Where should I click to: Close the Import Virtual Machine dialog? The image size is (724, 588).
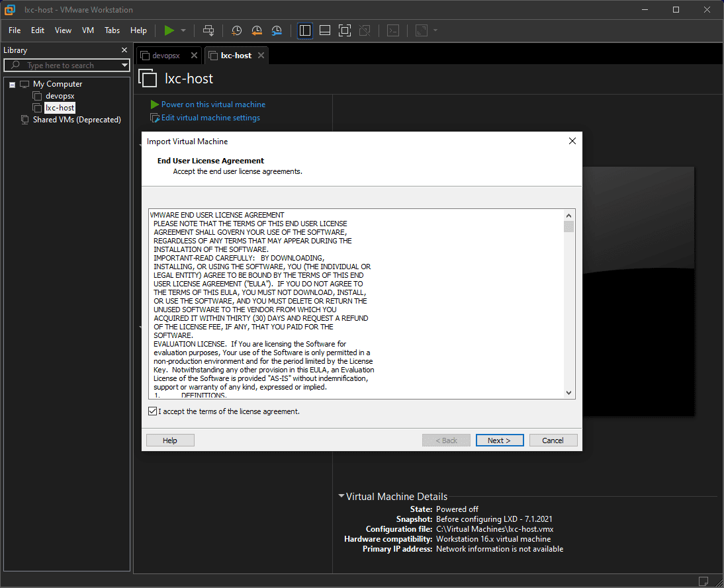(572, 142)
